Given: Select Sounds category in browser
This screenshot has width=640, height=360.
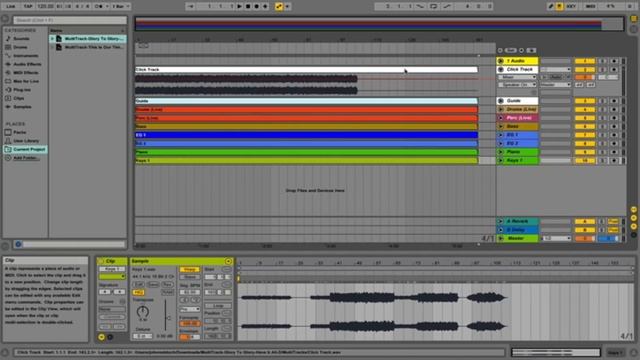Looking at the screenshot, I should click(21, 39).
